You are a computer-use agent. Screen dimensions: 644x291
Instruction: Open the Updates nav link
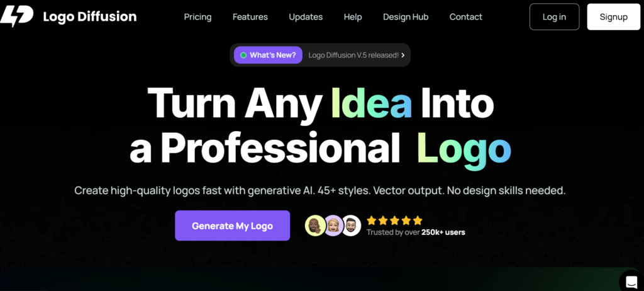tap(306, 17)
